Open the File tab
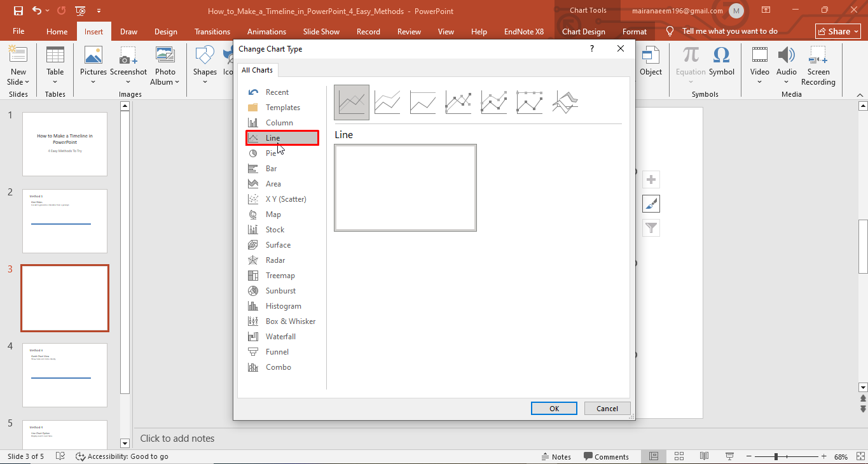 pyautogui.click(x=18, y=31)
